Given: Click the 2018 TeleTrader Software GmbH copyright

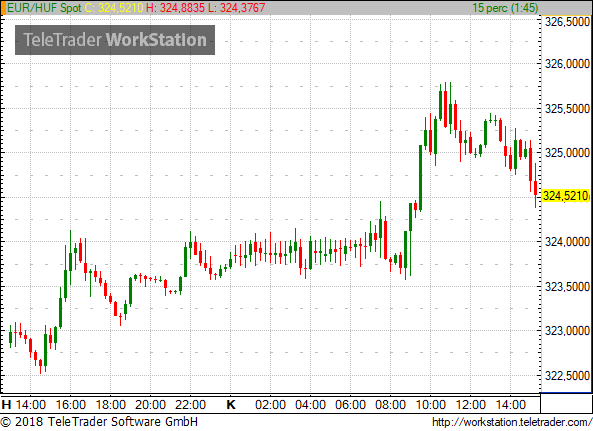Looking at the screenshot, I should (x=99, y=422).
